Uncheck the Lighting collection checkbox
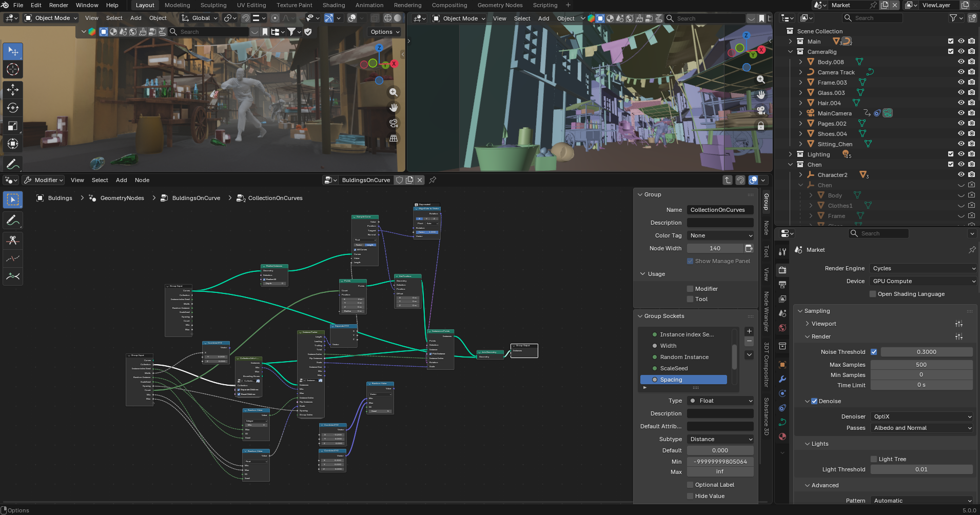This screenshot has height=515, width=980. click(951, 154)
